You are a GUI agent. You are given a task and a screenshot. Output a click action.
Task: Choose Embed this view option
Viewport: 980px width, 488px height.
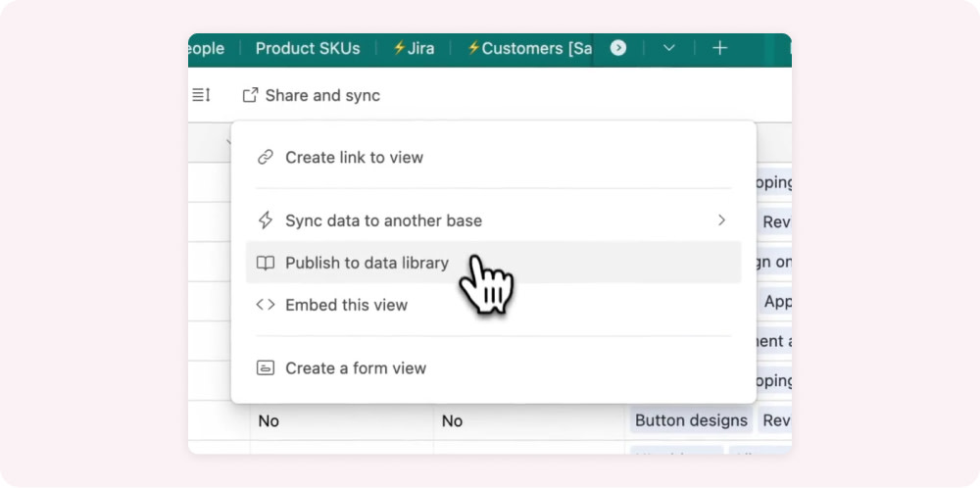click(346, 305)
